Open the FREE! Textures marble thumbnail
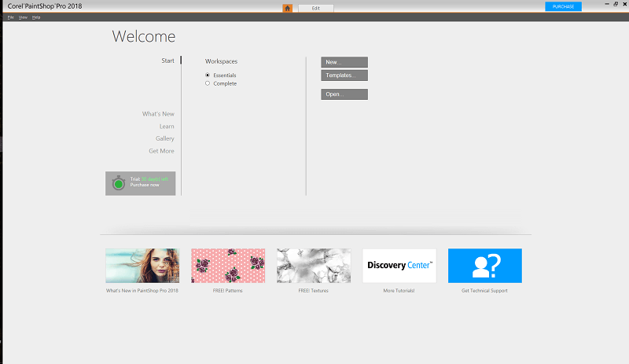The image size is (629, 364). click(x=314, y=266)
